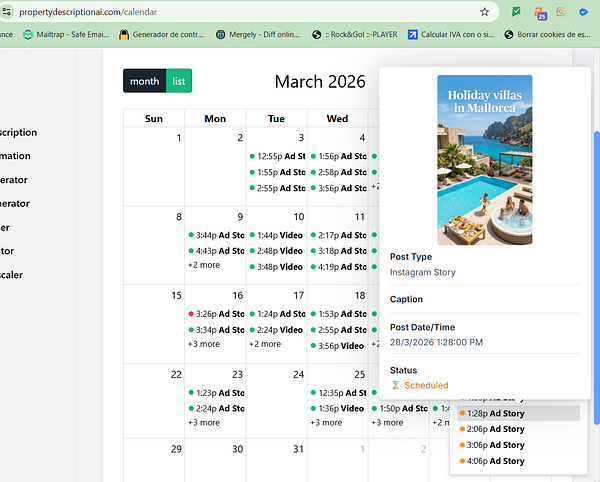Open the 3:44p Ad Story on March 9
This screenshot has height=482, width=600.
click(x=216, y=235)
